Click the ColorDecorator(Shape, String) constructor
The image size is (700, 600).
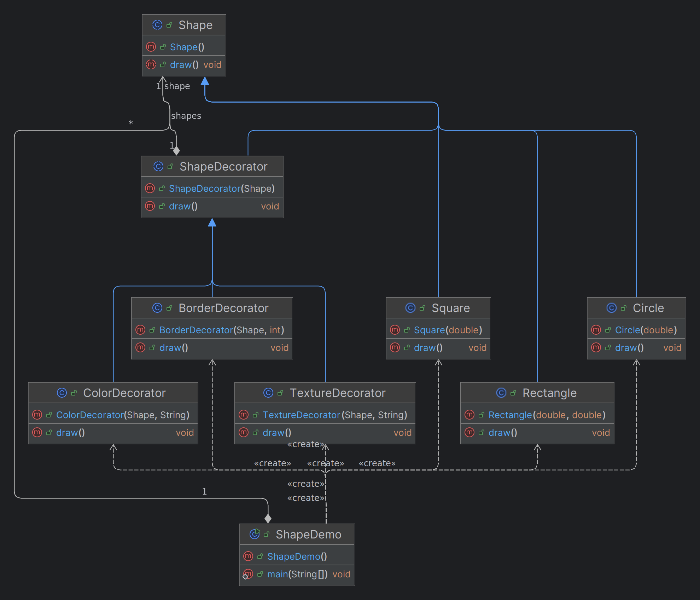[x=122, y=415]
